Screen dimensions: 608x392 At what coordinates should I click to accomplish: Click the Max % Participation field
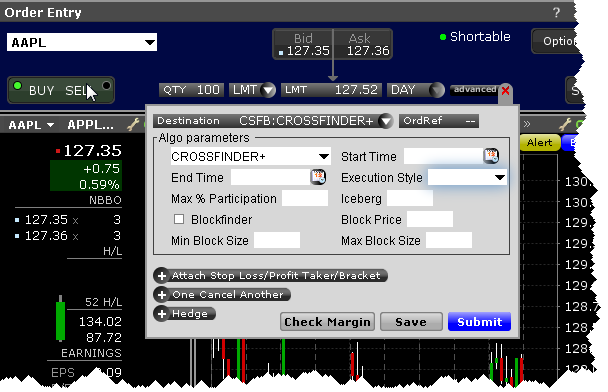click(305, 198)
